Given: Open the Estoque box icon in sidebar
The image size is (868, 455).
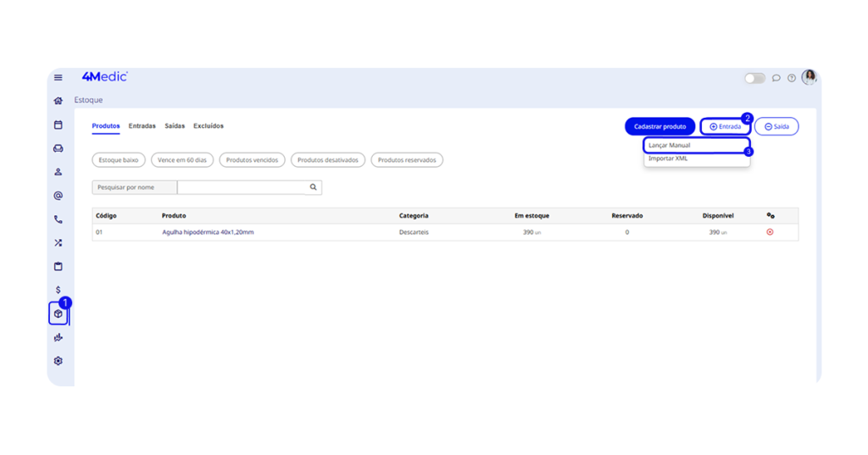Looking at the screenshot, I should pos(58,314).
